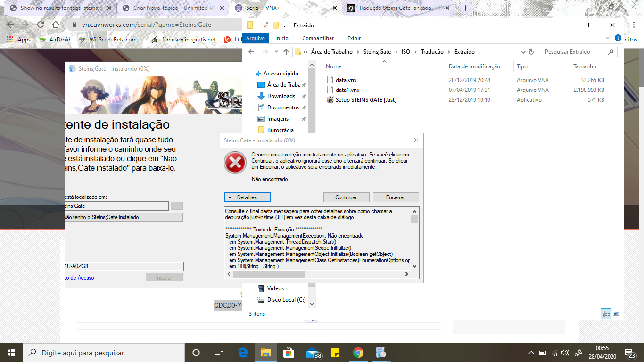Refresh the Extraído folder view
644x362 pixels.
click(x=531, y=52)
